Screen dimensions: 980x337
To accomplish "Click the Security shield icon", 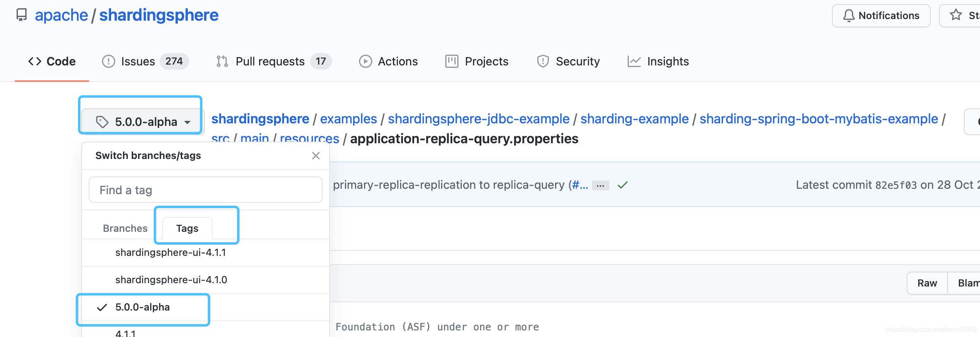I will point(543,61).
